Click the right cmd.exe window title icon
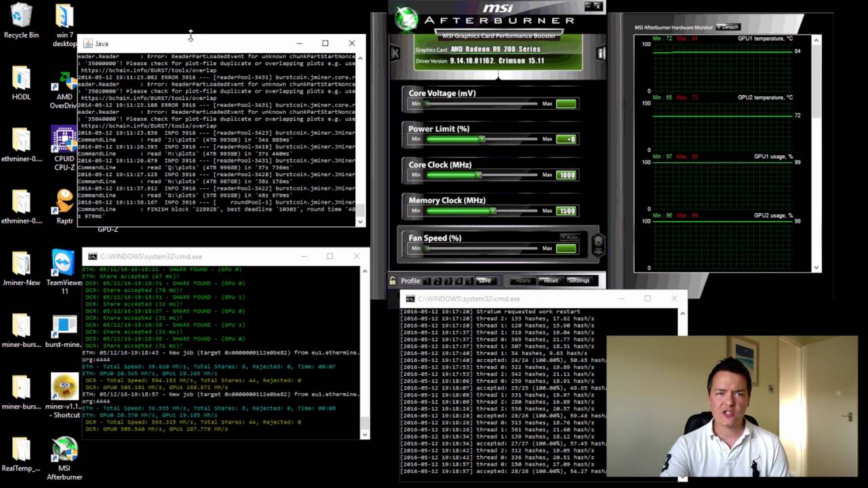 point(410,299)
